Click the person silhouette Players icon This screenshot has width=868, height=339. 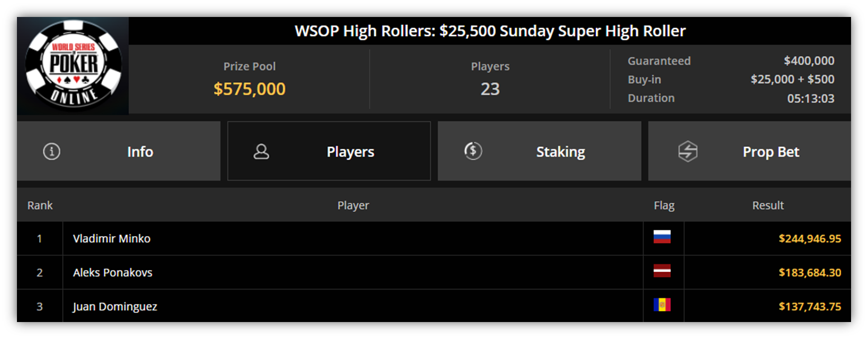261,152
